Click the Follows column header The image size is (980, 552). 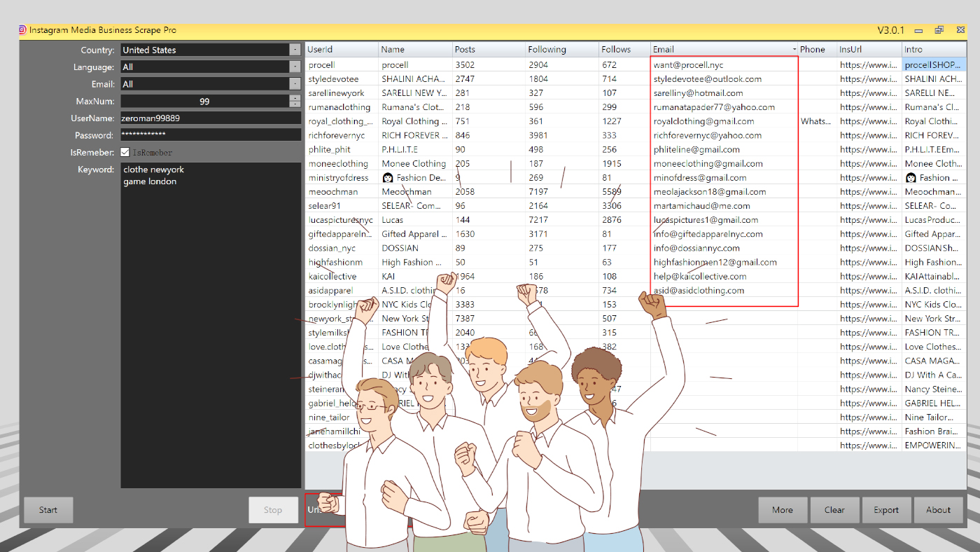625,50
